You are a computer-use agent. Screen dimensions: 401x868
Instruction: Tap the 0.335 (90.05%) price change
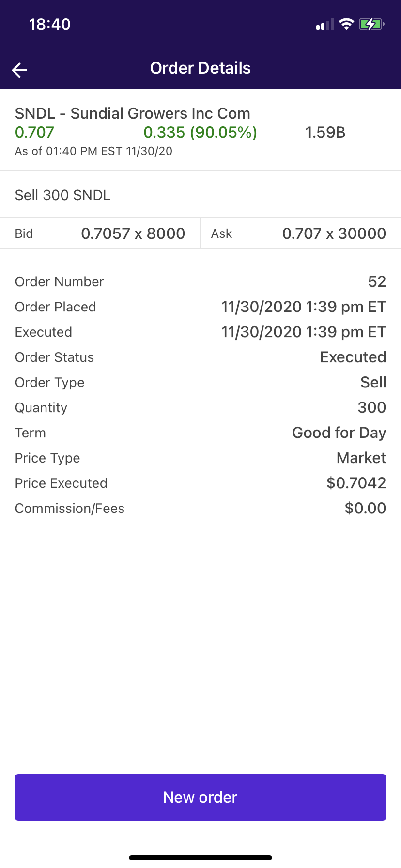pyautogui.click(x=200, y=132)
